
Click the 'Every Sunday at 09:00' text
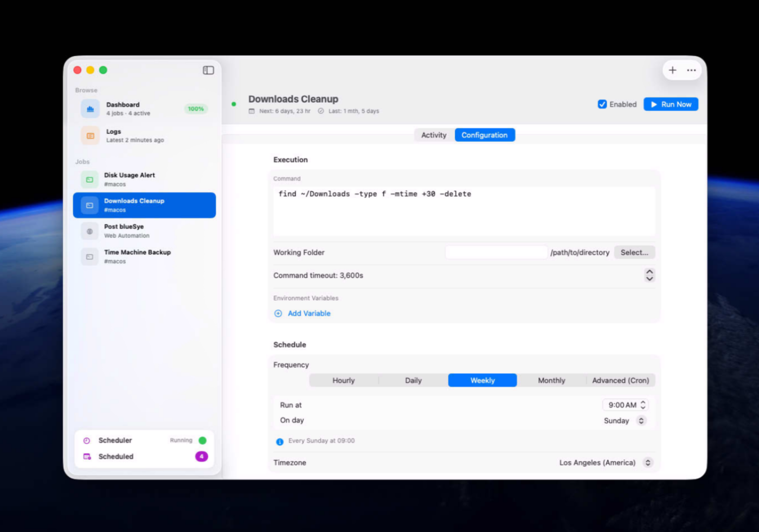tap(321, 441)
